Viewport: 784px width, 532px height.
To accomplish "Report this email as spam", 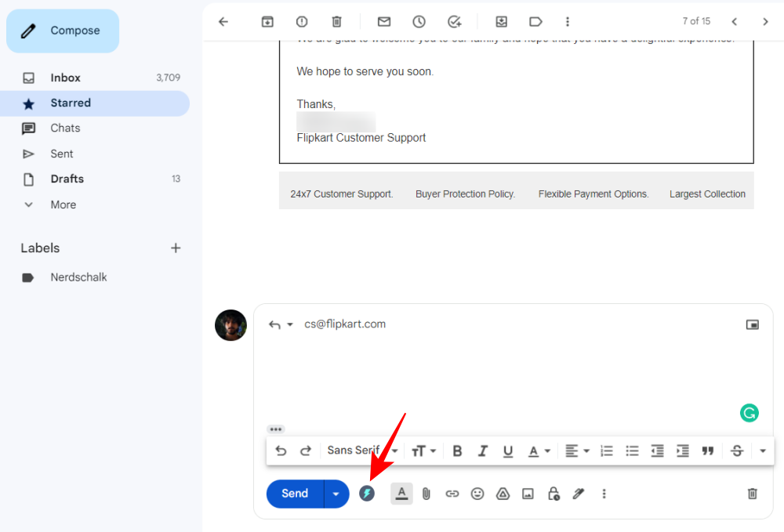I will point(302,21).
